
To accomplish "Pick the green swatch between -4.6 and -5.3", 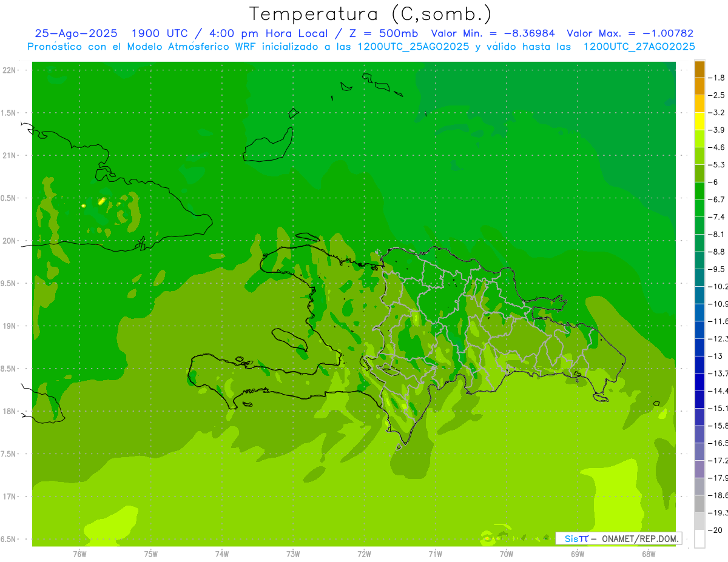I will [699, 156].
